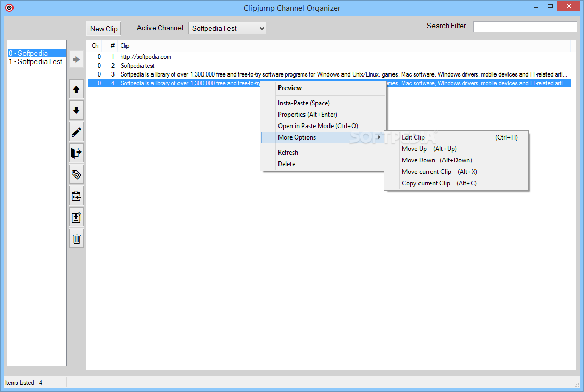Screen dimensions: 584x392
Task: Maximize the Clipjump Channel Organizer window
Action: pyautogui.click(x=550, y=6)
